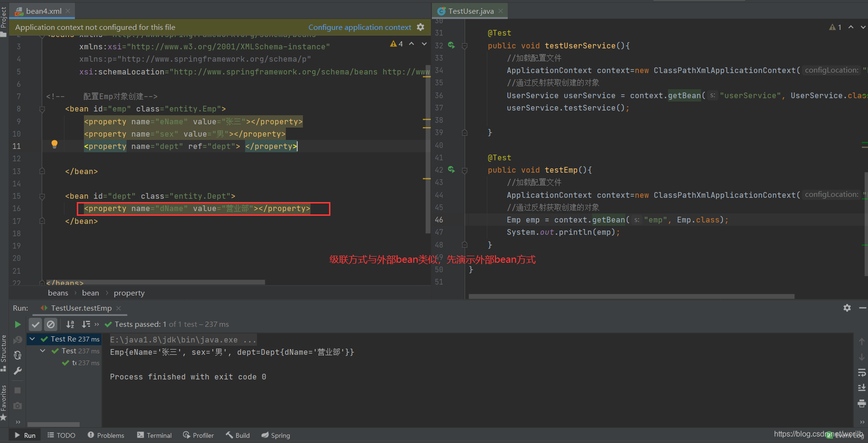
Task: Toggle show ignored tests button
Action: coord(51,324)
